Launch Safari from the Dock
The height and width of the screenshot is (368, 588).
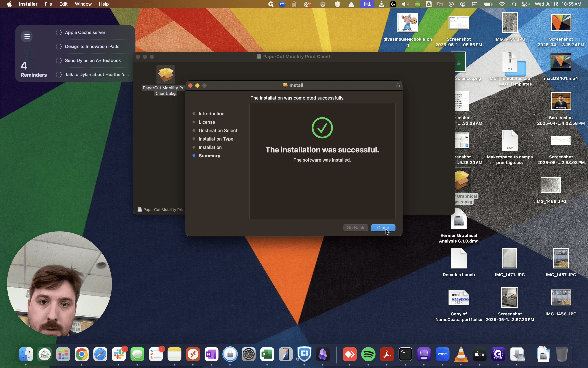click(100, 354)
